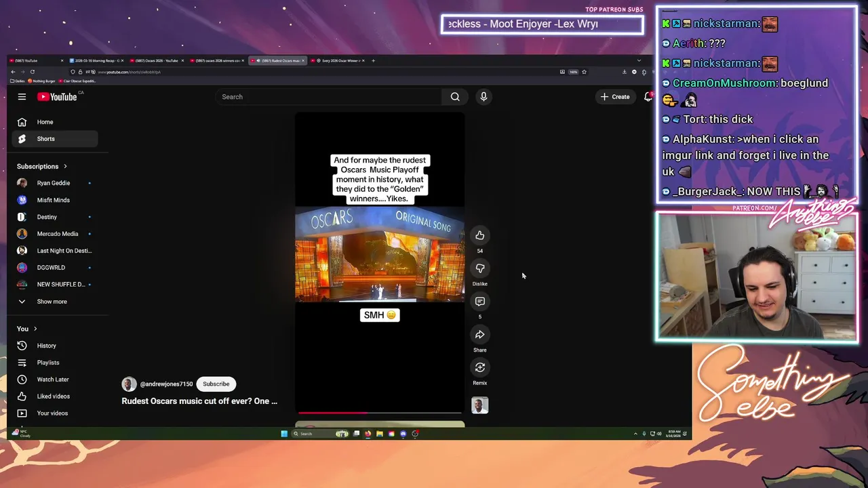Viewport: 868px width, 488px height.
Task: Switch to 'Every 2026 Oscar Winner' tab
Action: (x=338, y=61)
